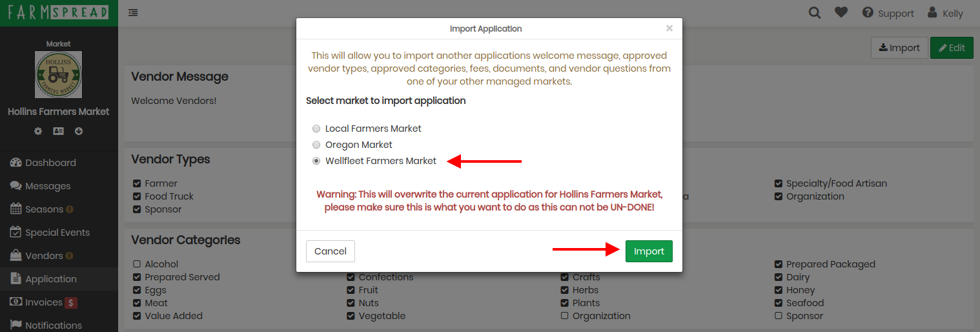Open Messages in sidebar
Screen dimensions: 980x332
click(59, 186)
